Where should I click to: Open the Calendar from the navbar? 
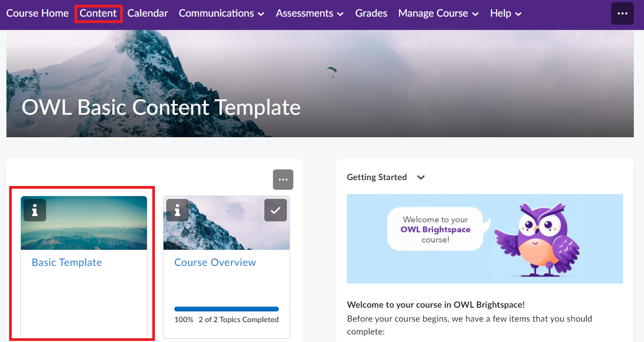[x=147, y=13]
